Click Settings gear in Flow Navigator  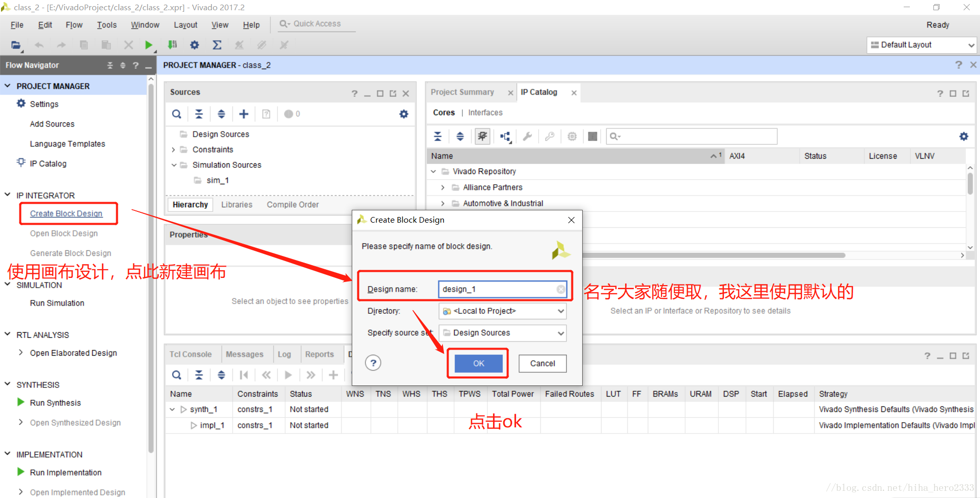21,103
